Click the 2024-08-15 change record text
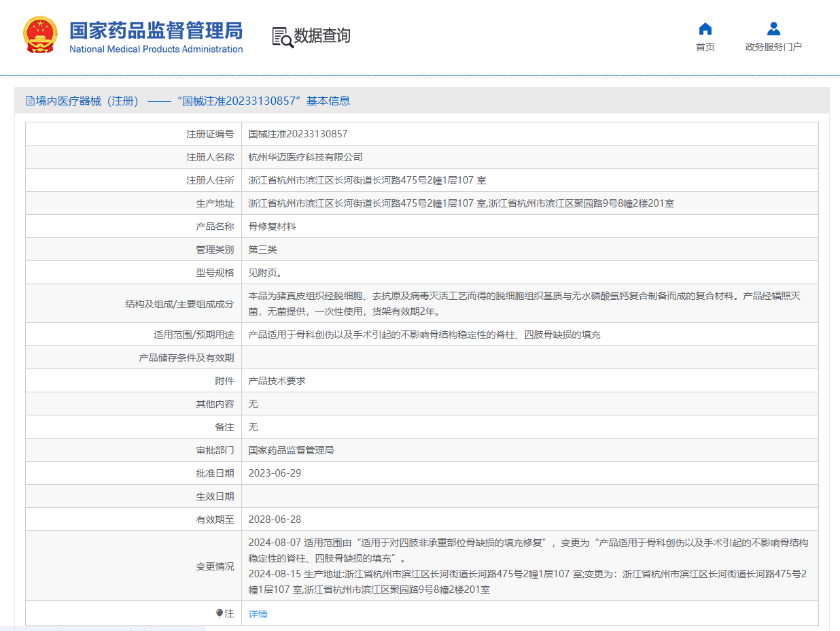 [527, 581]
